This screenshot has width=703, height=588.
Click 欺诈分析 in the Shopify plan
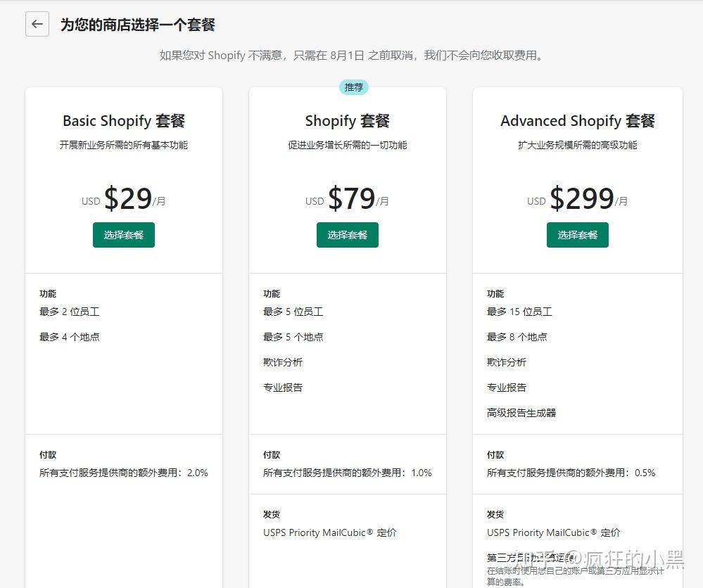point(282,362)
